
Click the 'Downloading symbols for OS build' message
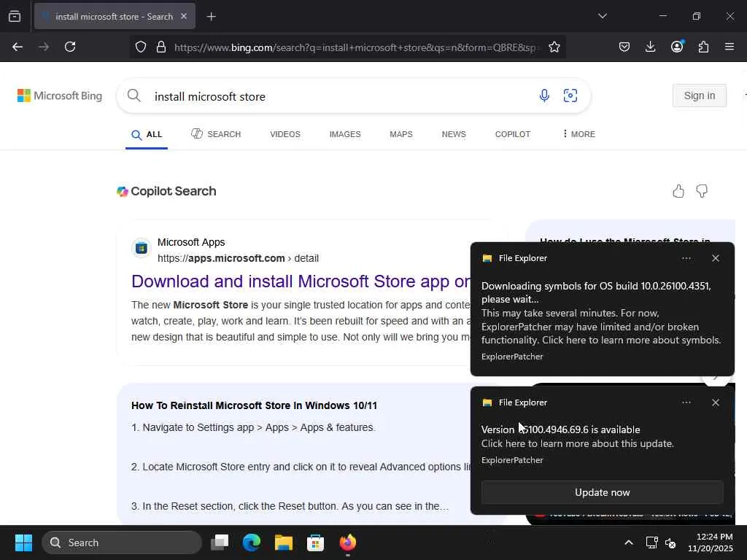coord(596,292)
